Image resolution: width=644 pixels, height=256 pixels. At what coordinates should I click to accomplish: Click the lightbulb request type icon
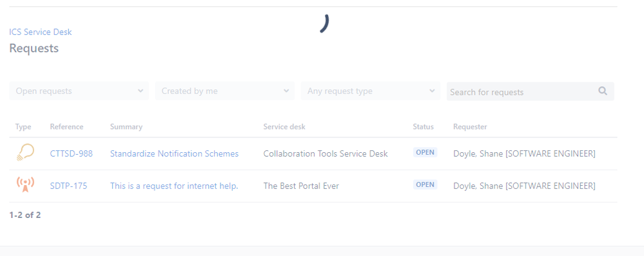click(25, 152)
